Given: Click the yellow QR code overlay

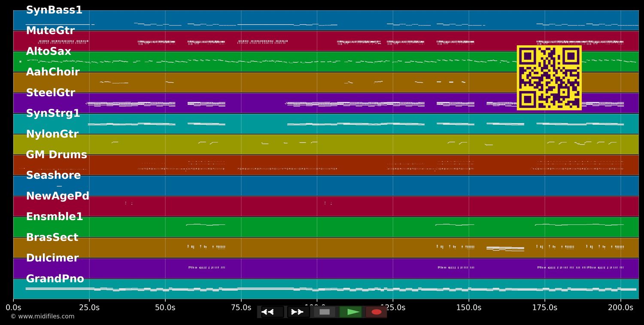Looking at the screenshot, I should point(550,78).
